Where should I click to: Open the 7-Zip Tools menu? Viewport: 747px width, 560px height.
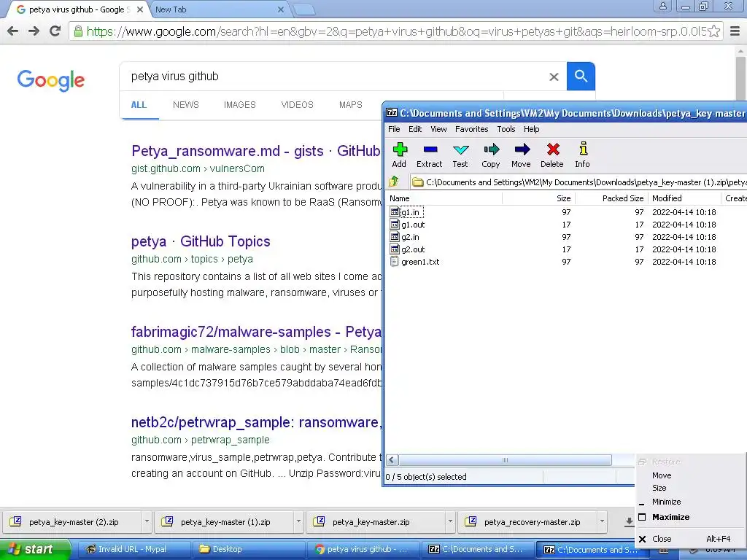(506, 129)
